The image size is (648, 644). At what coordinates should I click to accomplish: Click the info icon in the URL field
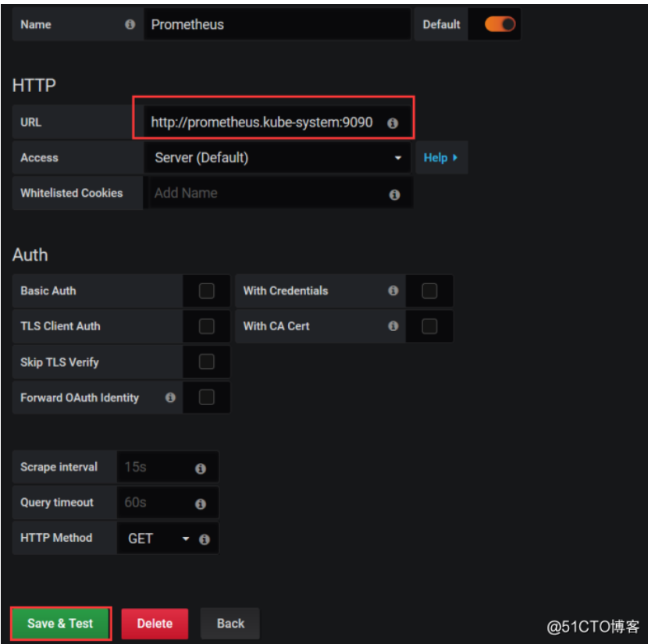393,123
